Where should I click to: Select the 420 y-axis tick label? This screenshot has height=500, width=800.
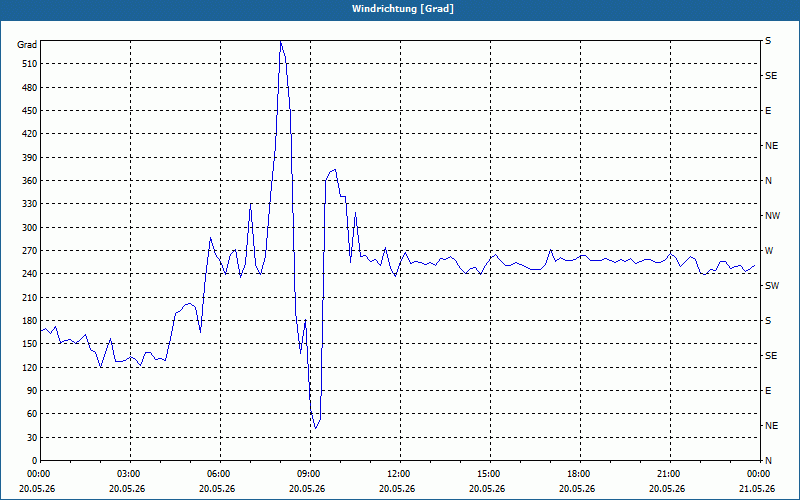30,134
